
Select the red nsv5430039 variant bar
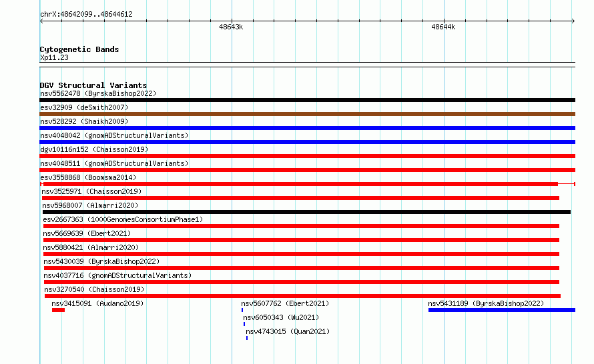302,268
